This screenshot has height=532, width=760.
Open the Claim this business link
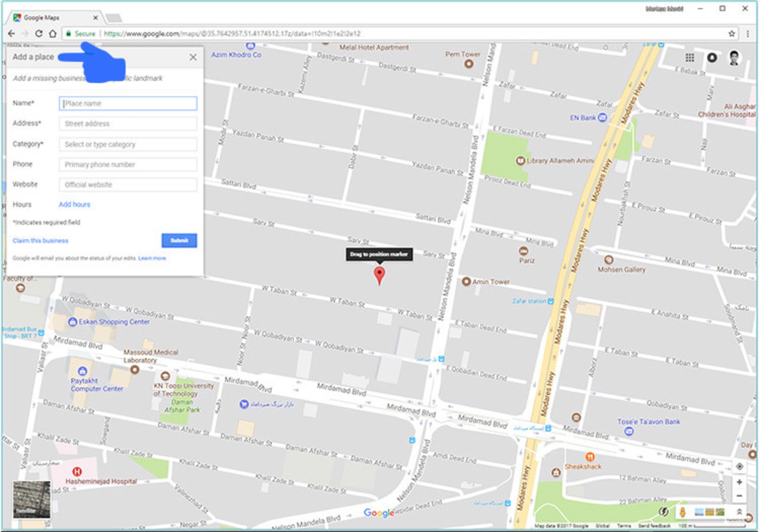(x=40, y=241)
